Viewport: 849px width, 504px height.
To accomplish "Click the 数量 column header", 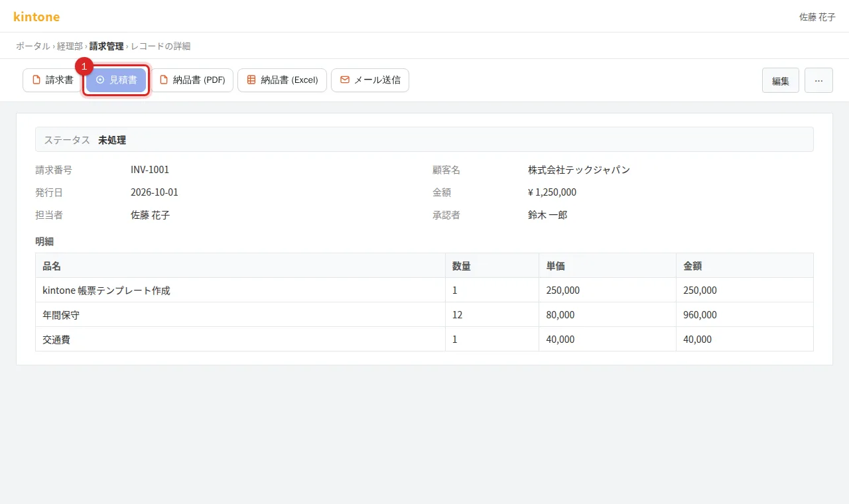I will [492, 265].
